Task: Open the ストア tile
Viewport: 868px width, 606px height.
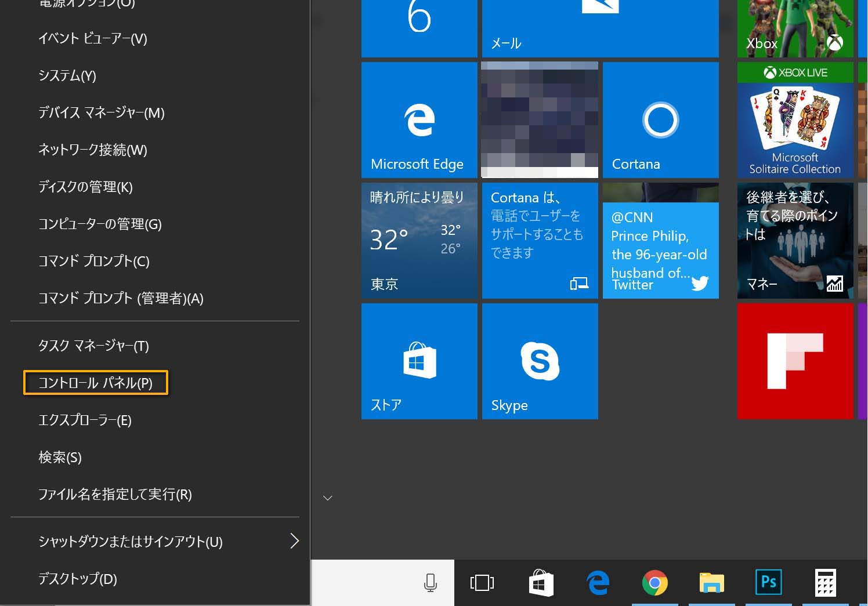Action: coord(419,361)
